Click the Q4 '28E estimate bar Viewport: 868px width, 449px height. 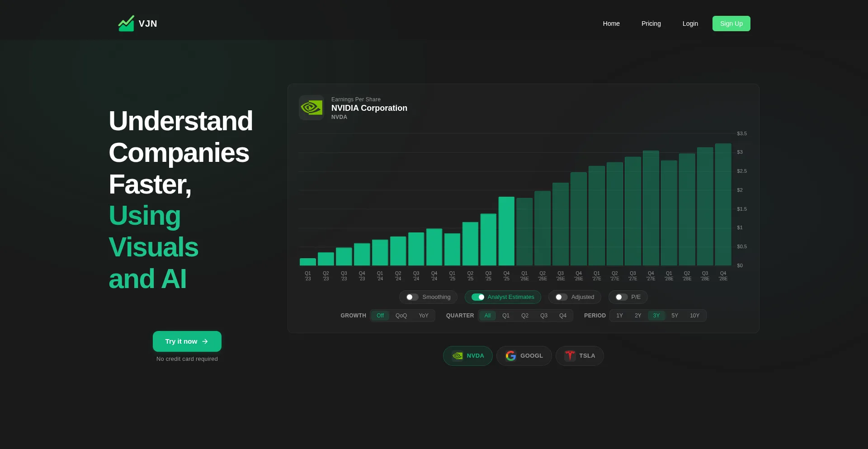point(723,204)
